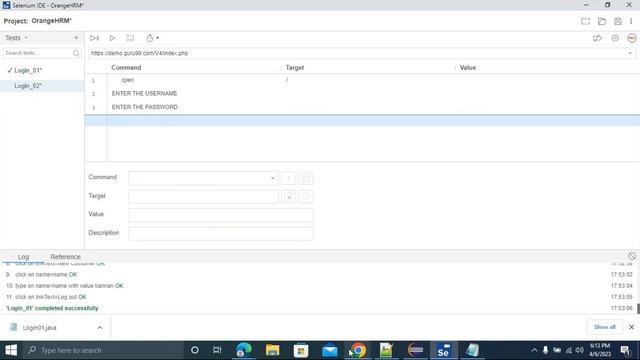Open the Command combo box
The image size is (640, 360).
(x=203, y=178)
